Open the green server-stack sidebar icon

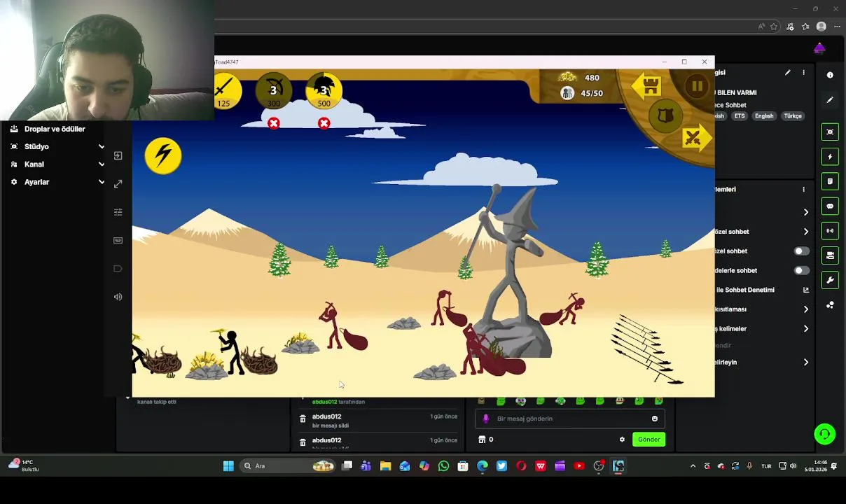[x=830, y=255]
